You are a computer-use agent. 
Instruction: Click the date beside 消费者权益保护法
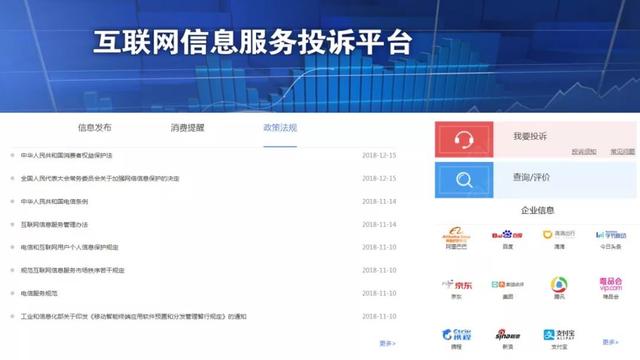(x=379, y=156)
